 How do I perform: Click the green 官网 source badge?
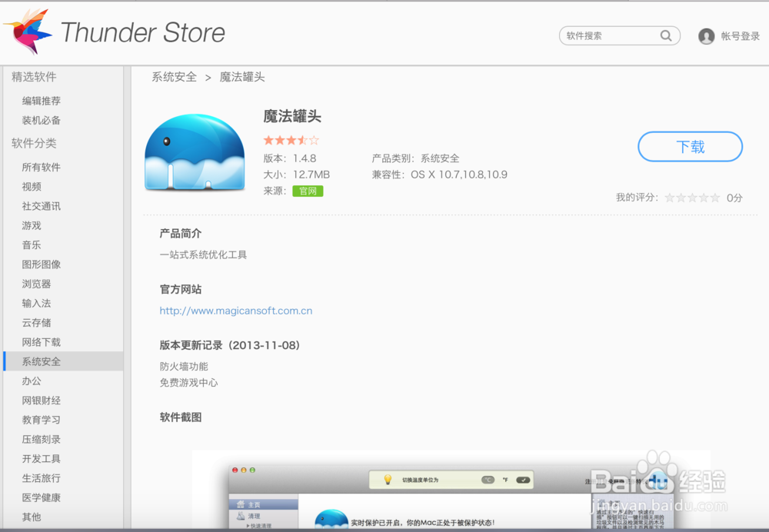click(x=308, y=191)
